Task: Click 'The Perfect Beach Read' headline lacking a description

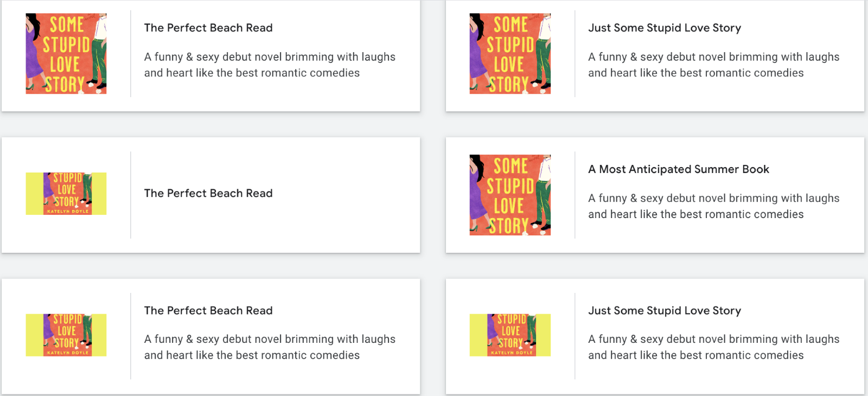Action: [x=208, y=193]
